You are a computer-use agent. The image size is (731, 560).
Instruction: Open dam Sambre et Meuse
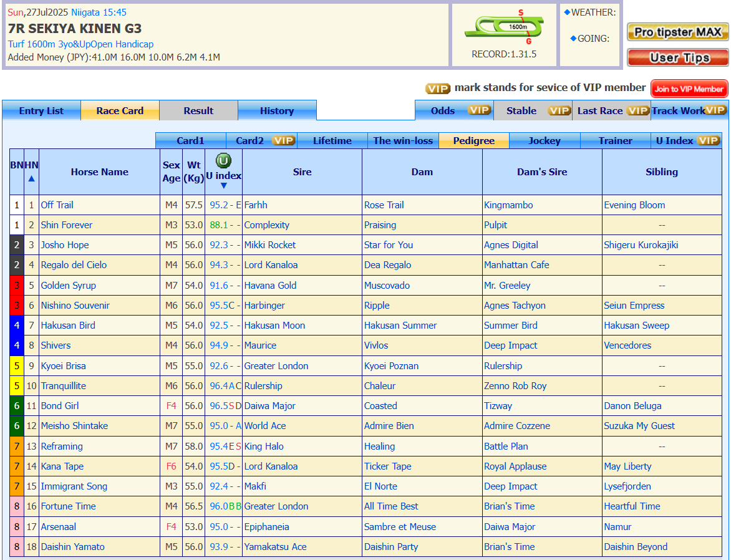pyautogui.click(x=400, y=526)
